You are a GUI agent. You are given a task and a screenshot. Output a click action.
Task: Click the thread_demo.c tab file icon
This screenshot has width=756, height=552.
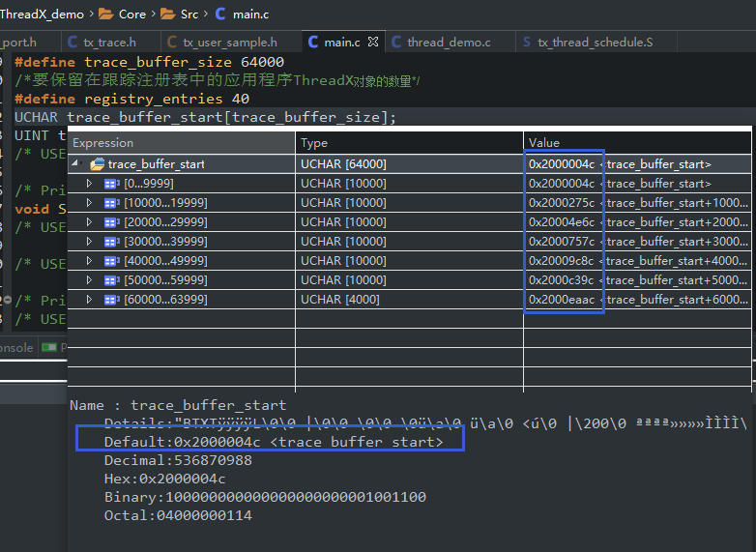click(396, 42)
